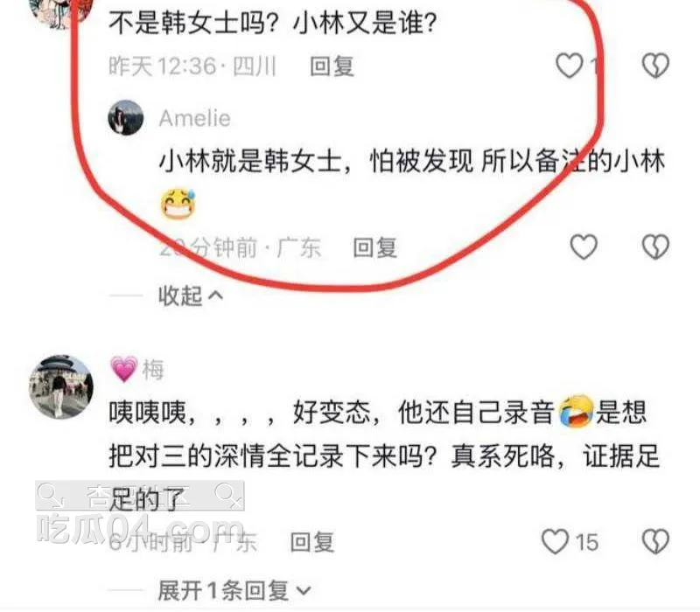This screenshot has height=612, width=700.
Task: Reply to Amelie's comment from 广东
Action: pyautogui.click(x=375, y=247)
